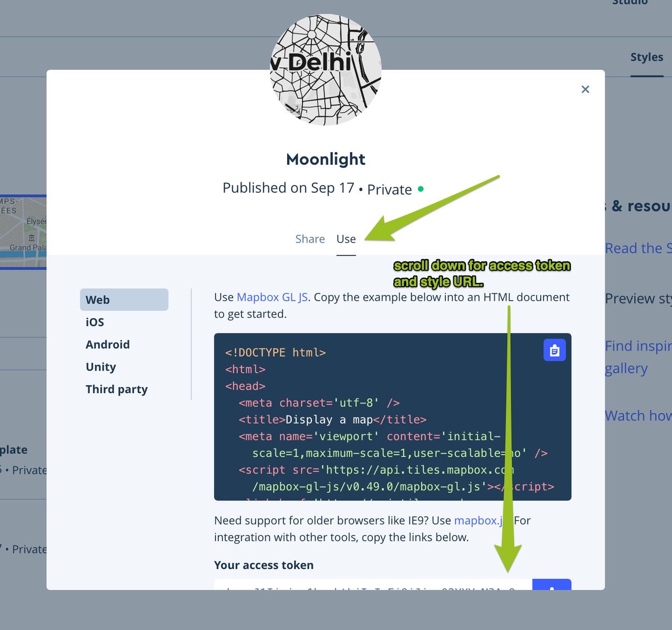This screenshot has width=672, height=630.
Task: Open the mapbox.js link for older browsers
Action: coord(479,520)
